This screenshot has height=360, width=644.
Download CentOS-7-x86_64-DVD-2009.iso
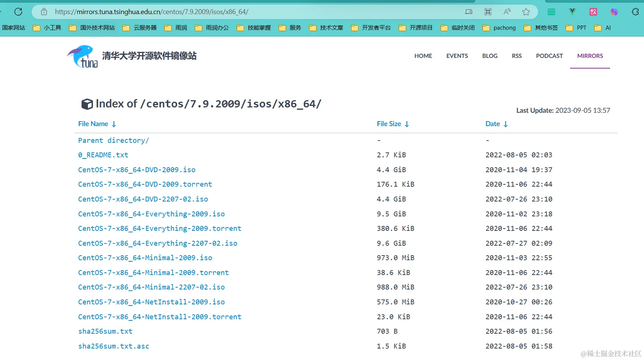click(x=137, y=170)
